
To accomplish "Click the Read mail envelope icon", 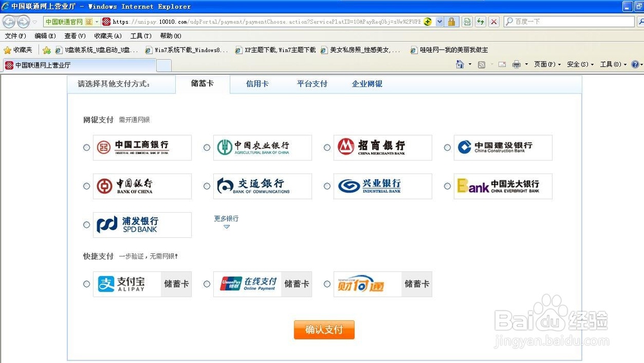I will (502, 64).
